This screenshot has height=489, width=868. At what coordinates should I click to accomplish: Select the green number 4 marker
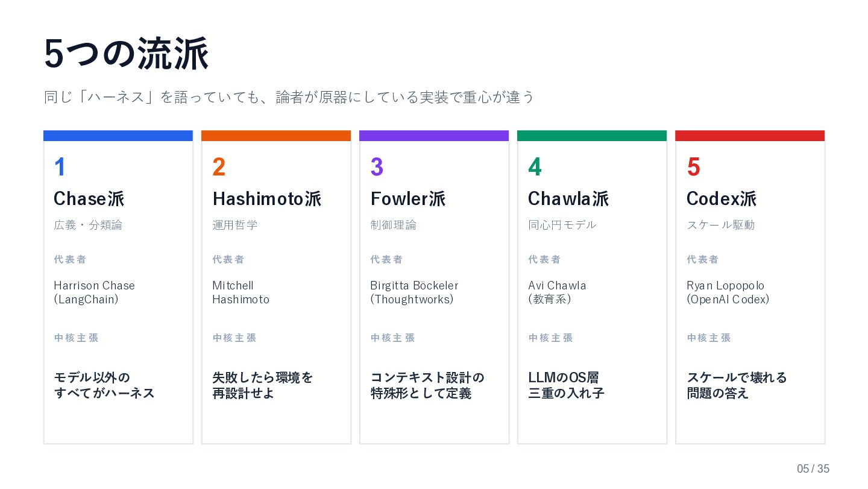[x=535, y=167]
